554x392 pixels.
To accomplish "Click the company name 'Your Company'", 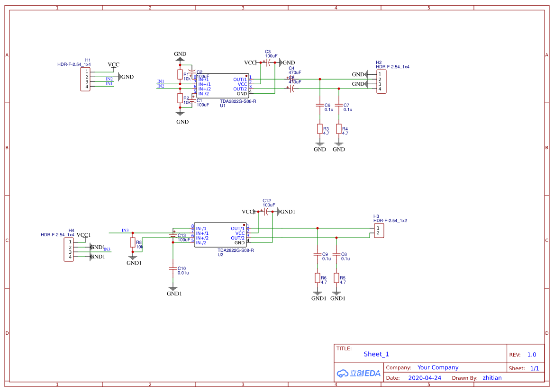I will (x=438, y=367).
